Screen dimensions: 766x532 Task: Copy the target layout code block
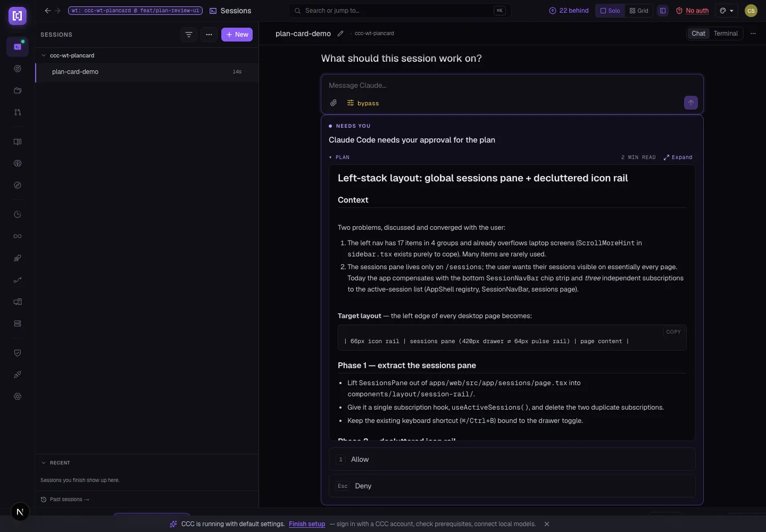673,332
